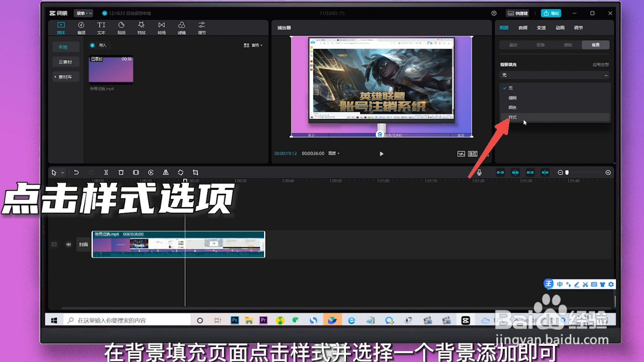The height and width of the screenshot is (362, 644).
Task: Click the freeze frame icon in timeline toolbar
Action: (136, 173)
